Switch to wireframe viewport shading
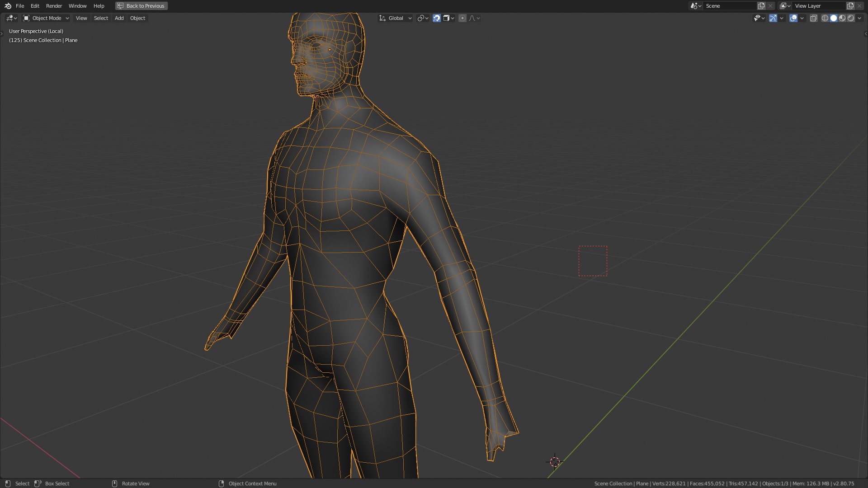Screen dimensions: 868x488 point(825,18)
